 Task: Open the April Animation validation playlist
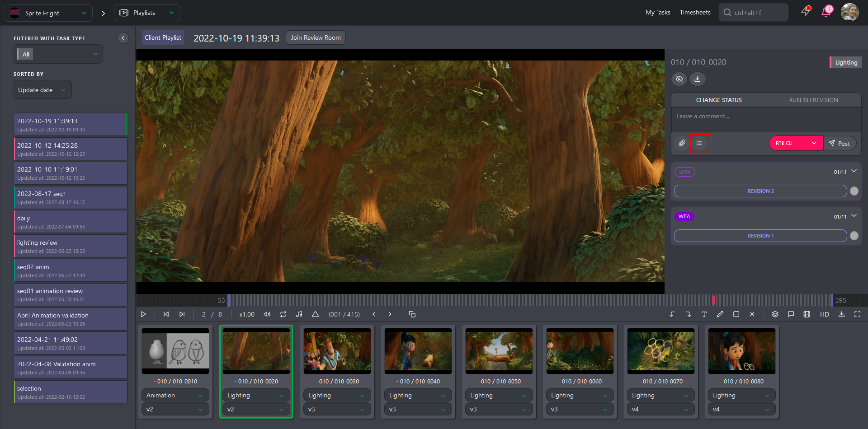tap(71, 319)
